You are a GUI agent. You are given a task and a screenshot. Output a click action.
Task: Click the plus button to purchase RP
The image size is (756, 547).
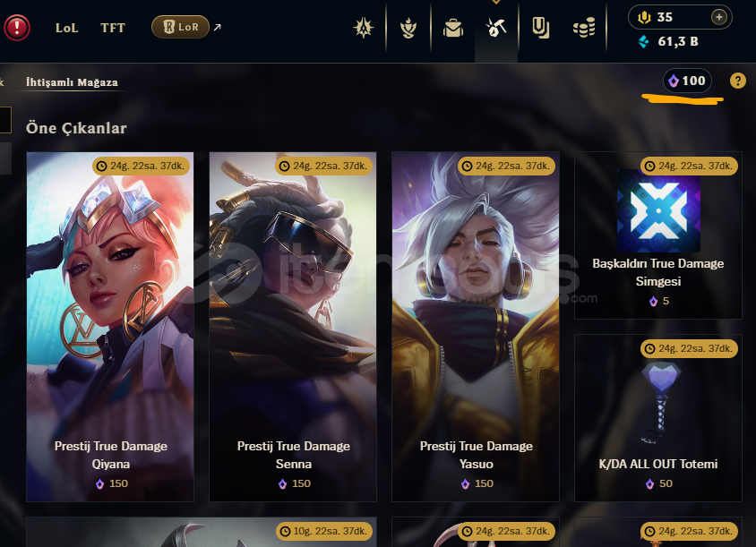tap(719, 17)
